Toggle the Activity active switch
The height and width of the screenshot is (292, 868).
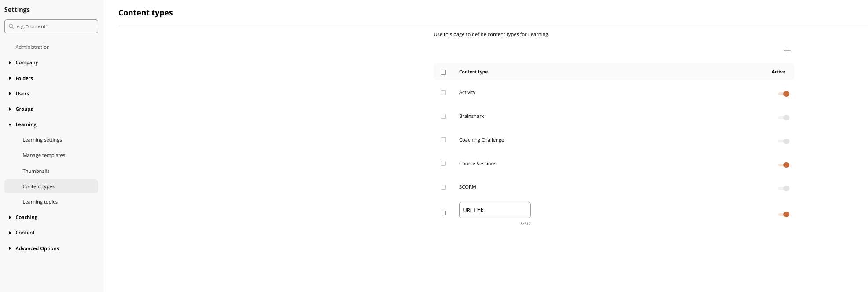783,94
